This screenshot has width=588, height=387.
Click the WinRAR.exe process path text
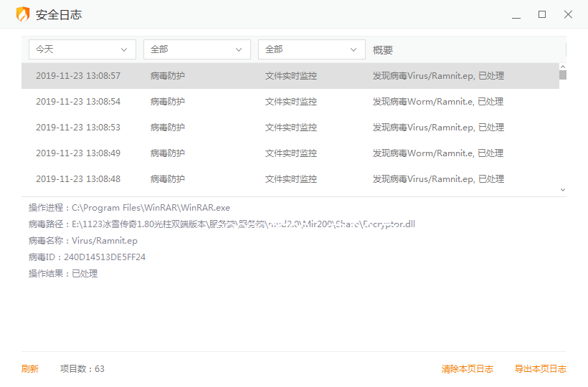click(x=151, y=208)
